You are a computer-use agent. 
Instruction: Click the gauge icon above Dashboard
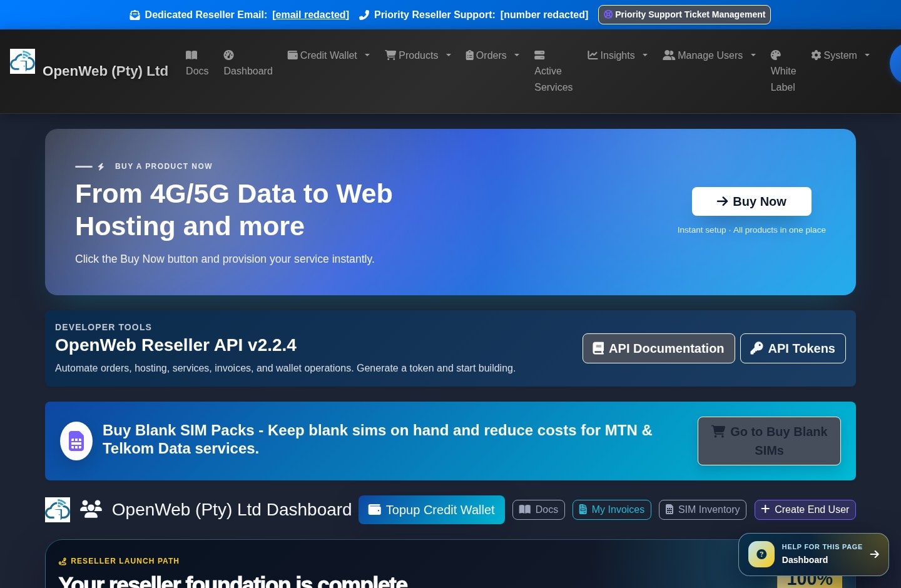(228, 55)
